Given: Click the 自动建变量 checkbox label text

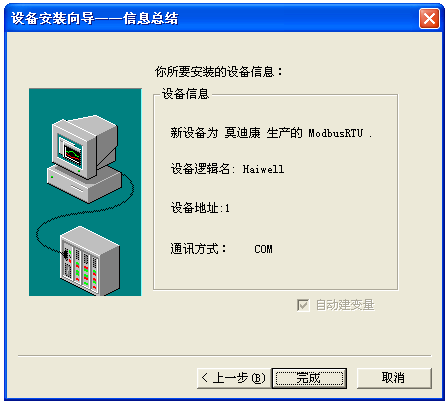Looking at the screenshot, I should 345,305.
